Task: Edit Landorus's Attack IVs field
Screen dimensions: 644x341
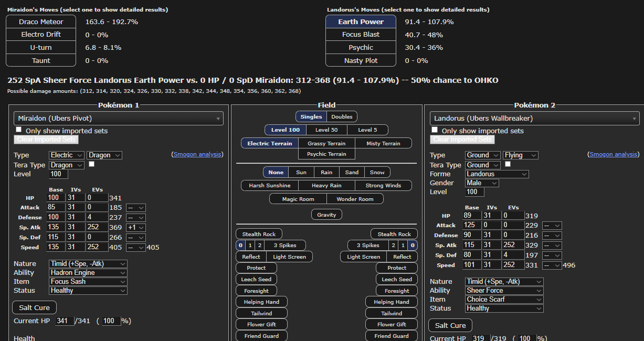Action: click(492, 225)
